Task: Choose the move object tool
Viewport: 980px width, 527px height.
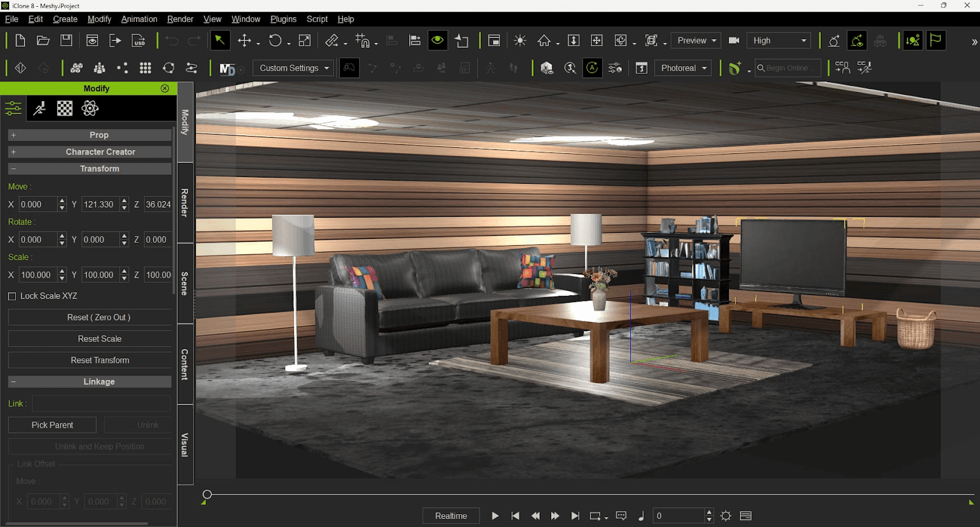Action: click(x=244, y=40)
